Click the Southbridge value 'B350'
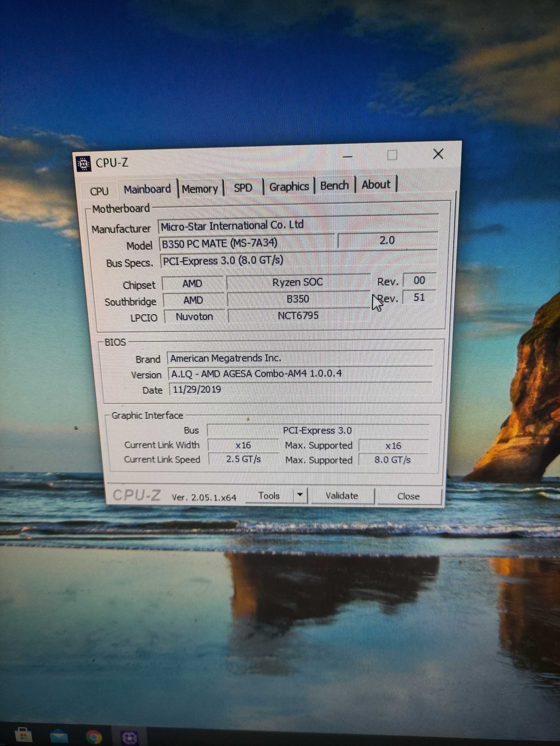The image size is (560, 746). [298, 299]
